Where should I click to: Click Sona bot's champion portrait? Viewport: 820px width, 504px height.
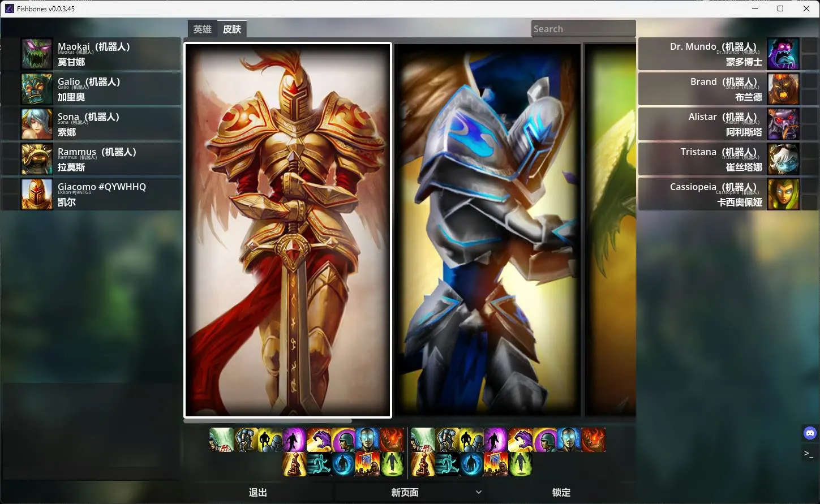[x=37, y=124]
